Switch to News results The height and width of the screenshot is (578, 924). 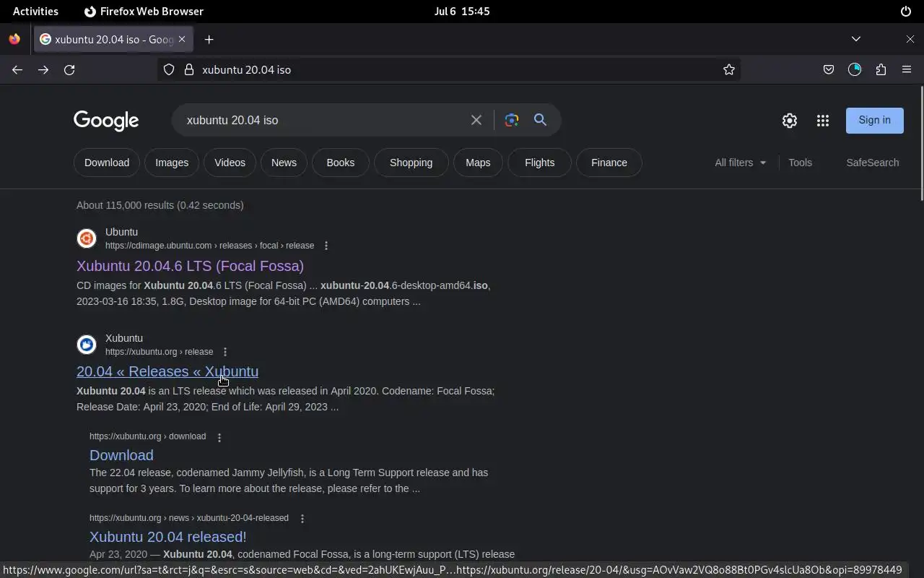coord(284,163)
